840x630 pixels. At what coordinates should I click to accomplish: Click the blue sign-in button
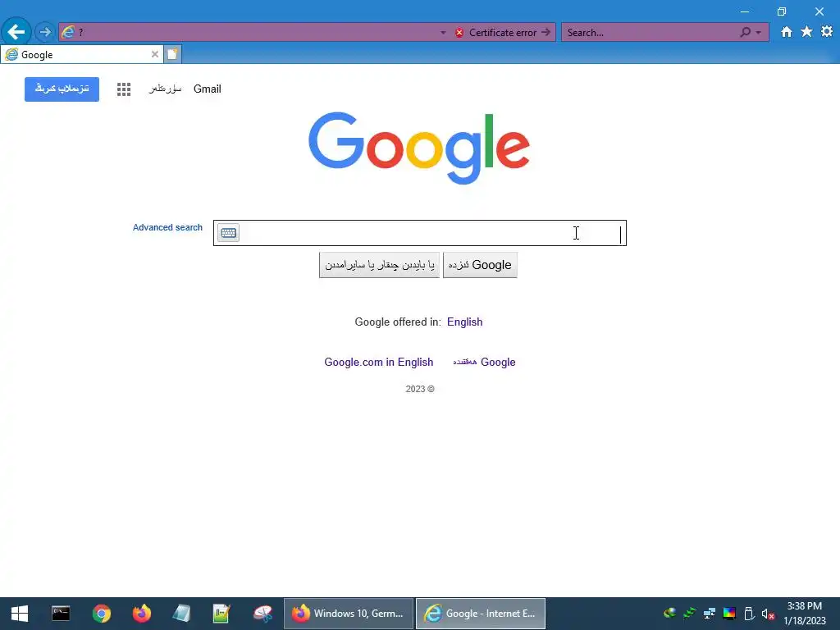click(x=62, y=89)
